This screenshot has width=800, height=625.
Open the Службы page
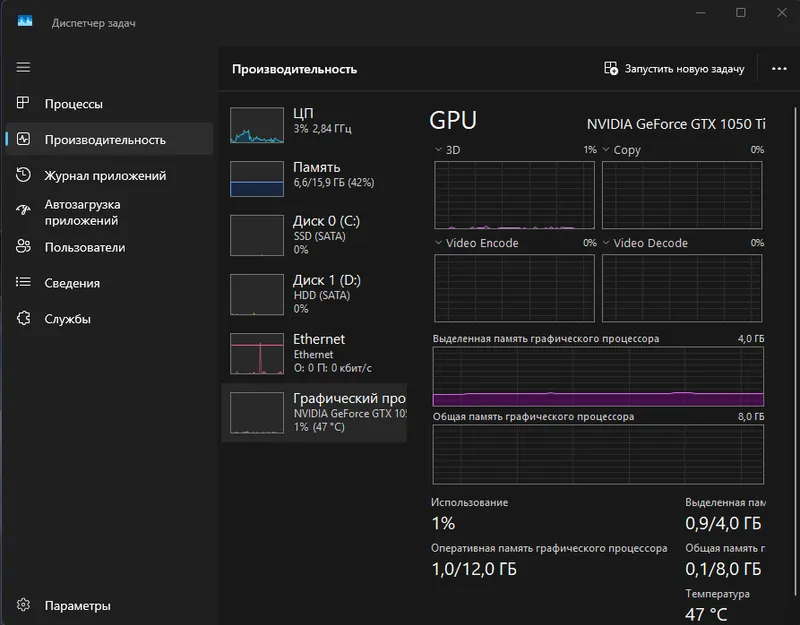tap(109, 318)
